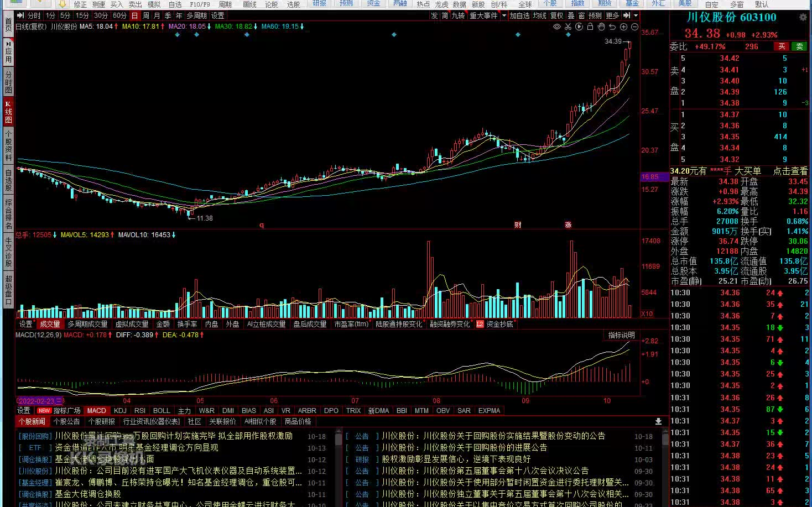812x507 pixels.
Task: Open 指标广场 with the NEW badge
Action: pyautogui.click(x=59, y=410)
